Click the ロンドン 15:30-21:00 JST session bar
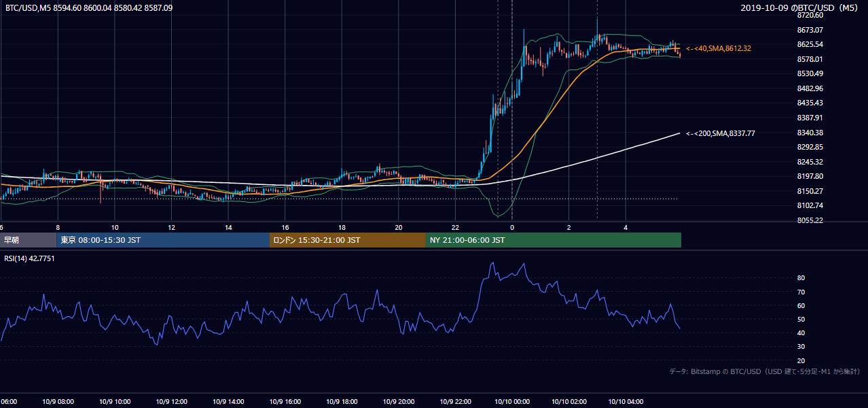This screenshot has height=408, width=868. (348, 240)
